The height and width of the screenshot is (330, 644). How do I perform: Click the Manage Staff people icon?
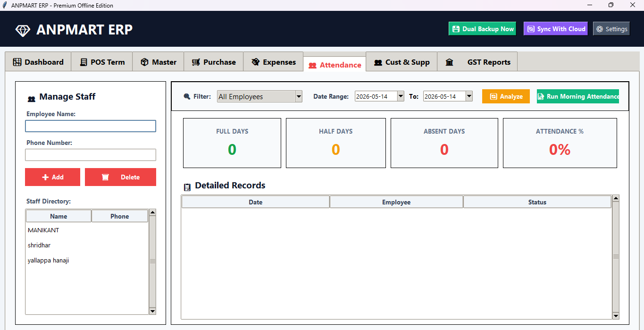(x=32, y=99)
